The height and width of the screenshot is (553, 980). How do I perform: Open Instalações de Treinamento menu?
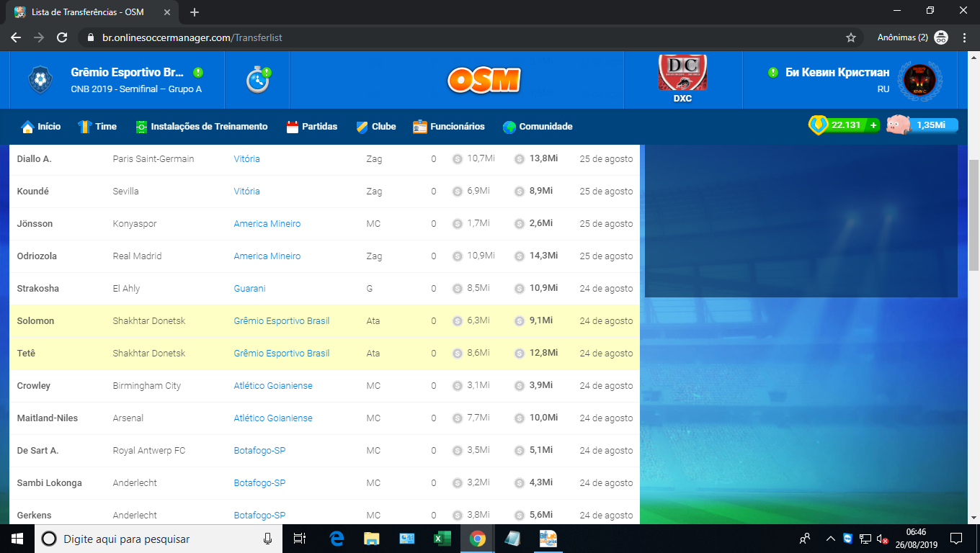202,127
